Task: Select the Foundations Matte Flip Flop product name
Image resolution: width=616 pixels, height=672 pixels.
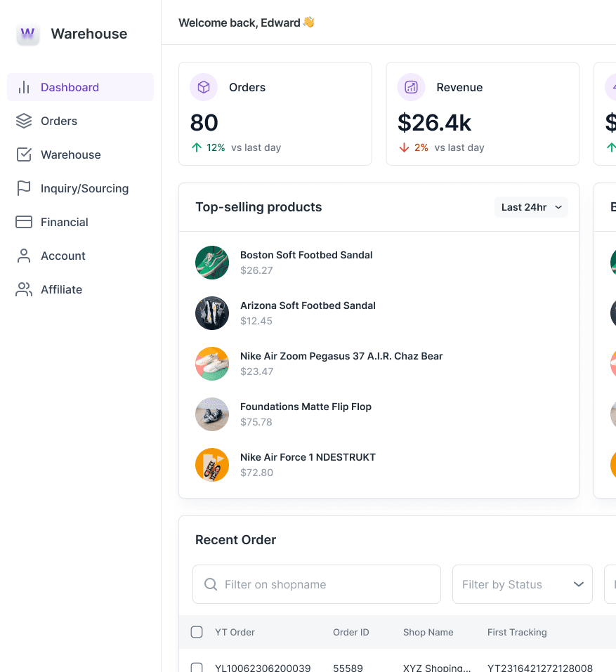Action: (306, 407)
